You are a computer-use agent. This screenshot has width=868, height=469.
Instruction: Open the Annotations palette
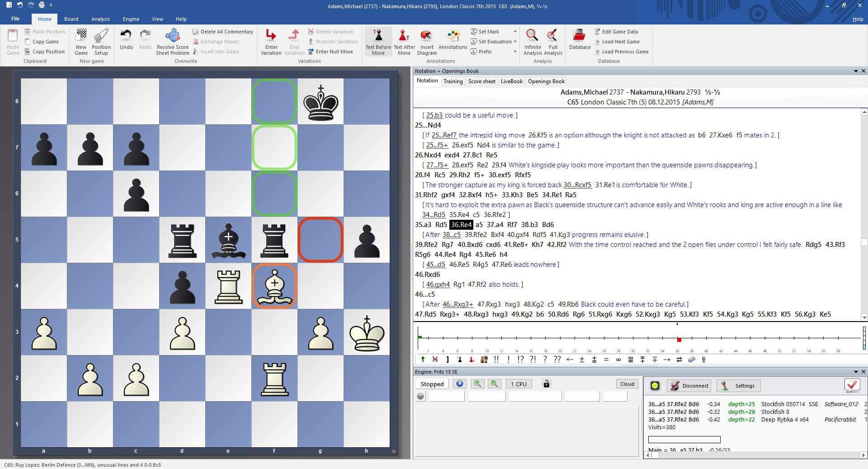tap(453, 41)
